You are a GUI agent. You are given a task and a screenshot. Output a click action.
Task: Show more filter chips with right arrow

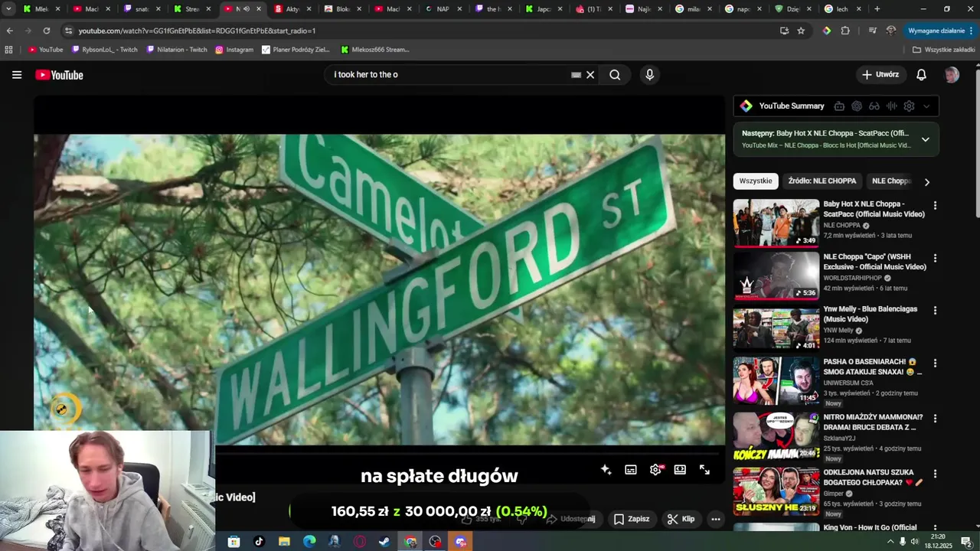pos(927,182)
